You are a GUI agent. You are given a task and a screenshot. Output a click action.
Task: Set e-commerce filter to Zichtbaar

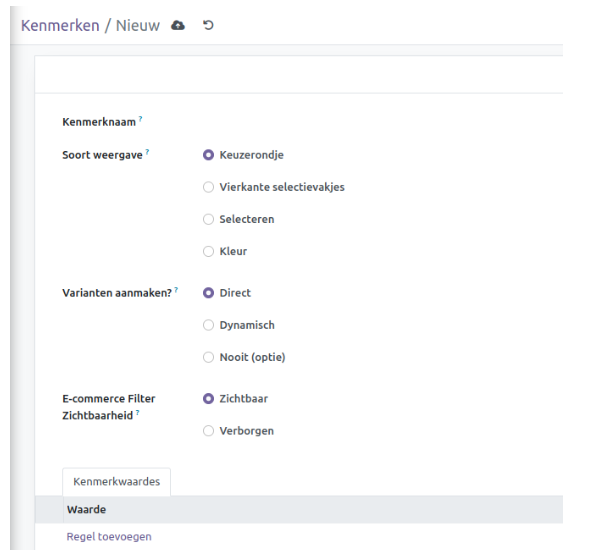208,399
